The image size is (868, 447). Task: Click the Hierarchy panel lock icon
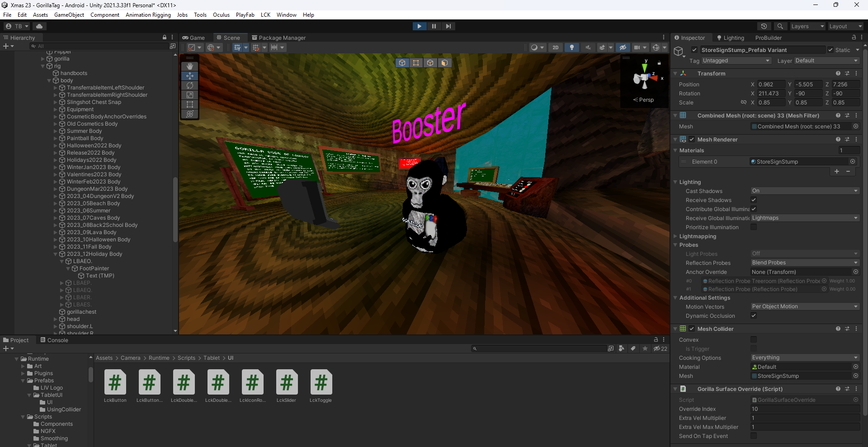tap(165, 37)
